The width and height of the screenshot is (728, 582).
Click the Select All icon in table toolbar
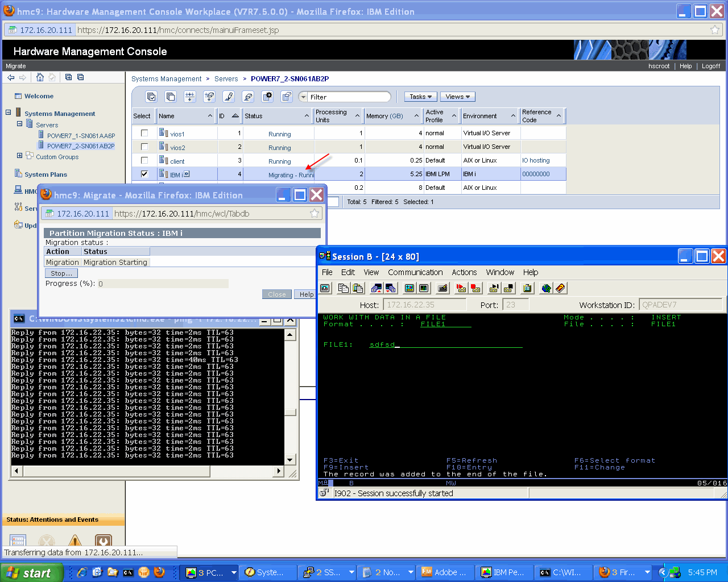click(151, 97)
